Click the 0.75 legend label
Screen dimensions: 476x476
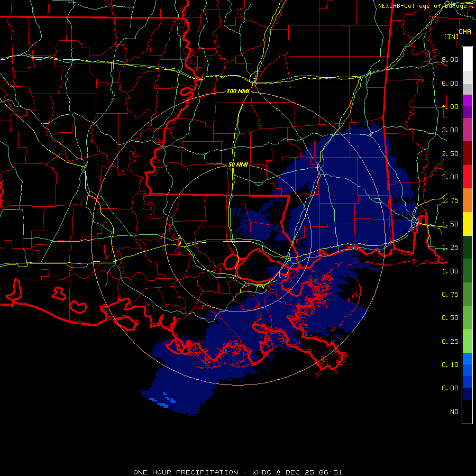click(450, 295)
